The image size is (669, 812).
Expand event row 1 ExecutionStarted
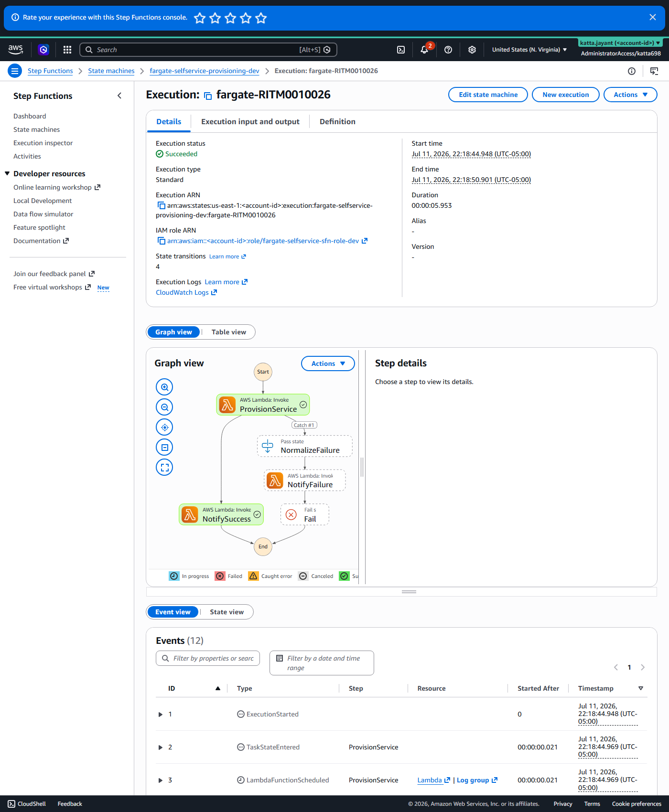(161, 715)
